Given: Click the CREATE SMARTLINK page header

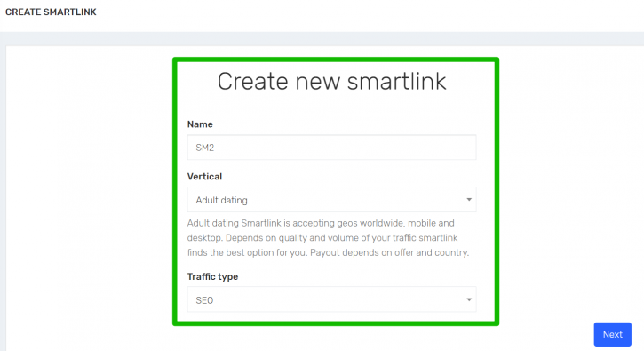Looking at the screenshot, I should [51, 12].
